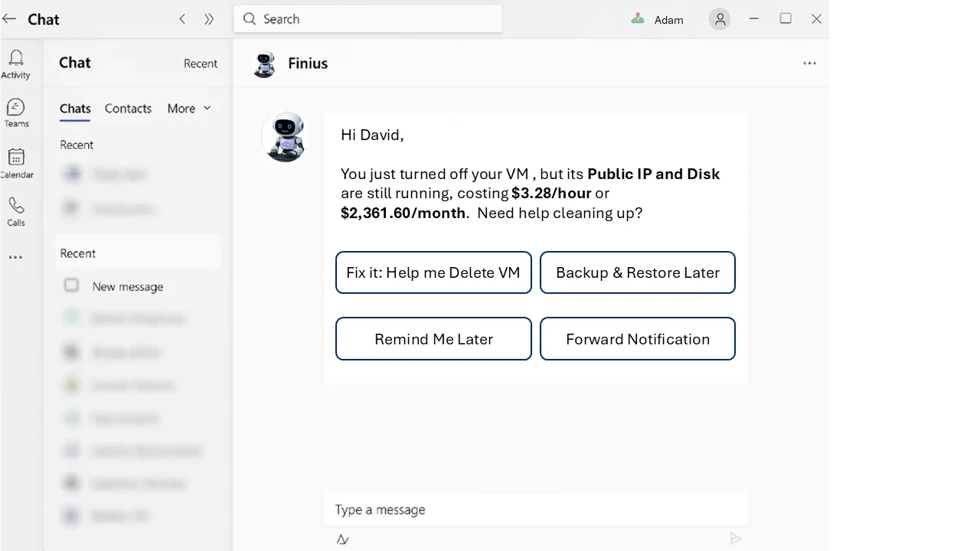
Task: Switch to the Chats tab
Action: click(x=75, y=109)
